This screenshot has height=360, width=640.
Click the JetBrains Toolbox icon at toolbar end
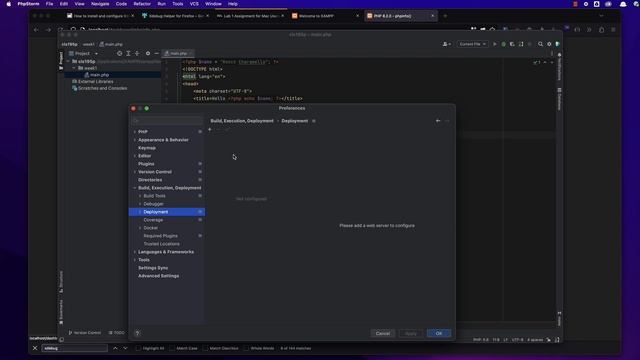coord(558,44)
